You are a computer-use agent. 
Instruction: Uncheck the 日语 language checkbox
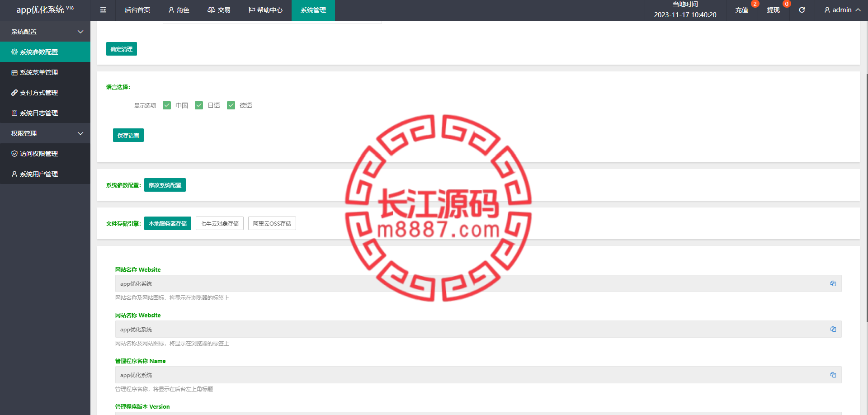tap(199, 105)
